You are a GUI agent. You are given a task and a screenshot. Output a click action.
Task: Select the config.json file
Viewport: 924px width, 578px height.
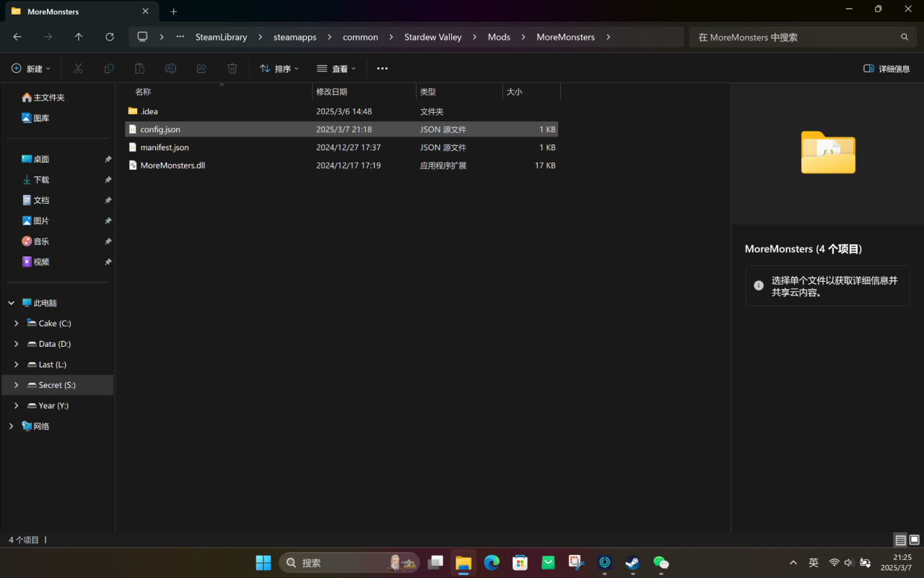coord(341,129)
